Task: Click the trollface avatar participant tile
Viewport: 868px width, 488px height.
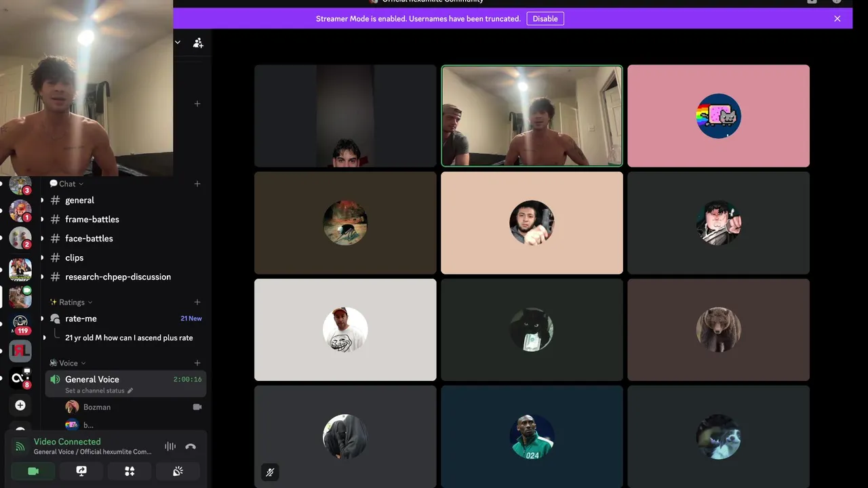Action: click(x=345, y=330)
